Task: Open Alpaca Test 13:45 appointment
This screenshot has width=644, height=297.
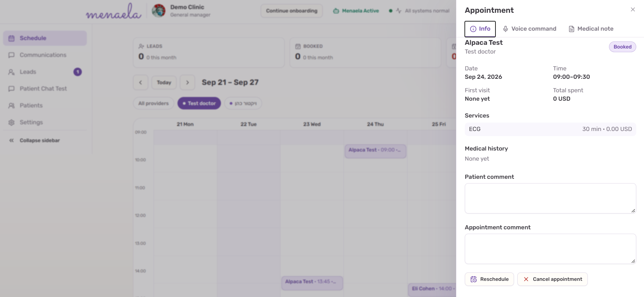Action: (x=312, y=283)
